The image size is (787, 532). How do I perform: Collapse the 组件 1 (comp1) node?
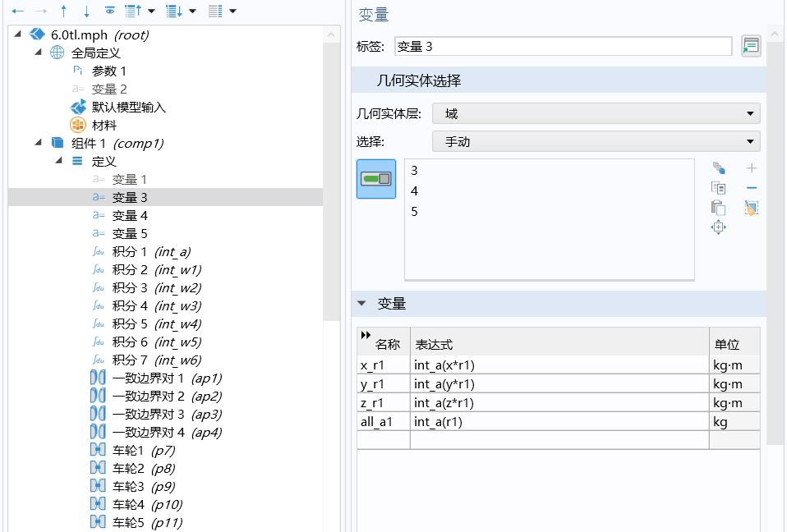(x=38, y=143)
